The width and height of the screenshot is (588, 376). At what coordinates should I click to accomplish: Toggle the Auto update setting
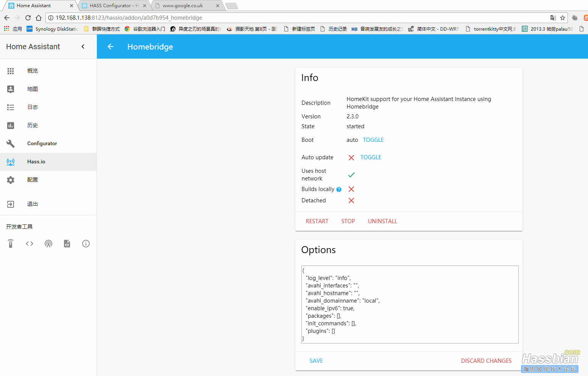[371, 157]
